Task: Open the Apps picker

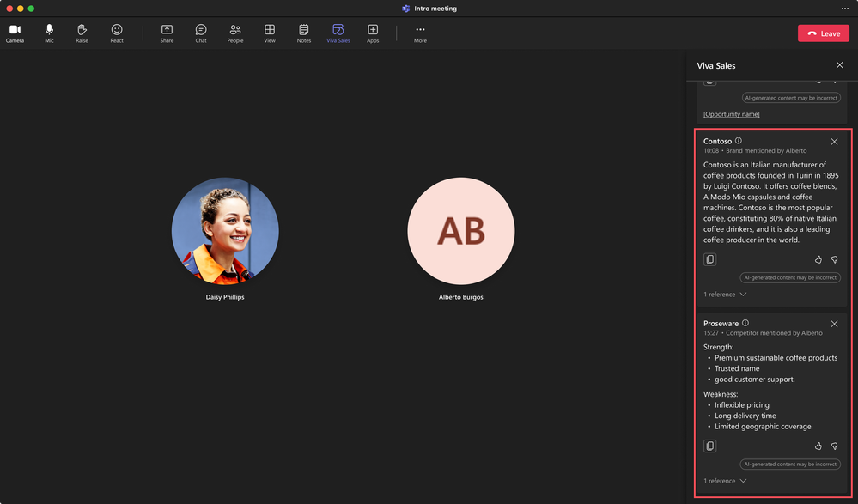Action: (x=373, y=33)
